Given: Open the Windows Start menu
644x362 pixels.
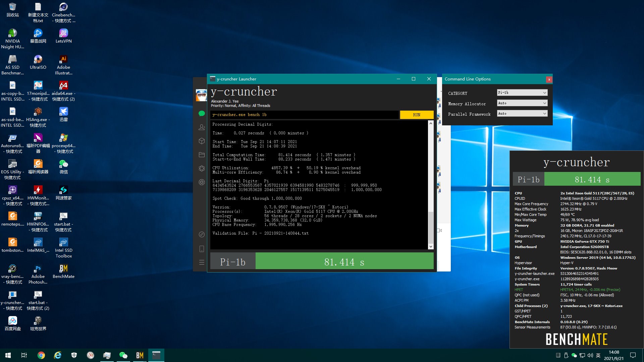Looking at the screenshot, I should 8,355.
